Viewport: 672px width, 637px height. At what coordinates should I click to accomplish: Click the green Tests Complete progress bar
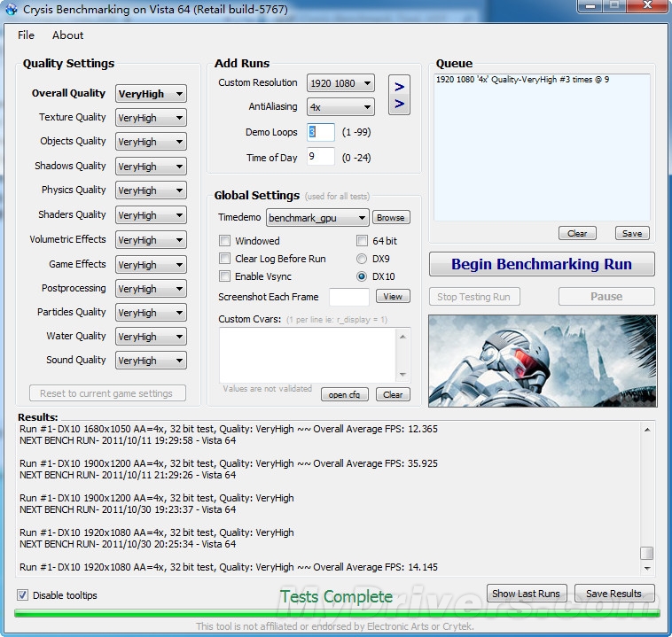click(337, 613)
